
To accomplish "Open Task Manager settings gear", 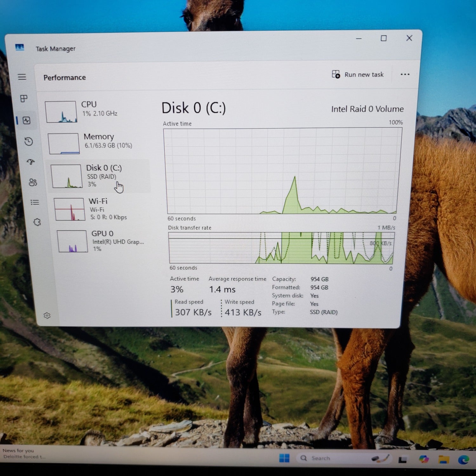I will click(x=47, y=315).
